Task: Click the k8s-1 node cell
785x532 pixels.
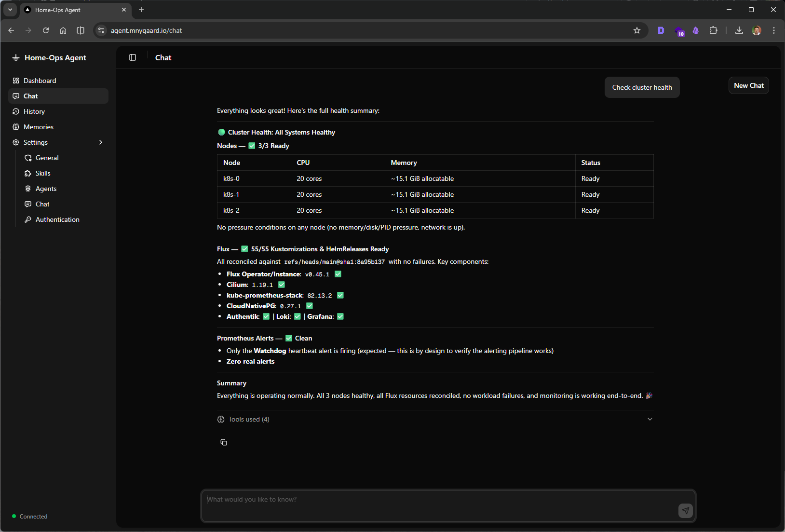Action: pyautogui.click(x=254, y=194)
